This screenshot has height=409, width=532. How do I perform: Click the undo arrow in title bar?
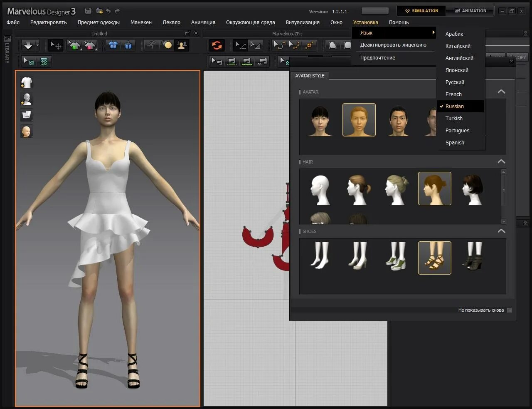(x=108, y=11)
